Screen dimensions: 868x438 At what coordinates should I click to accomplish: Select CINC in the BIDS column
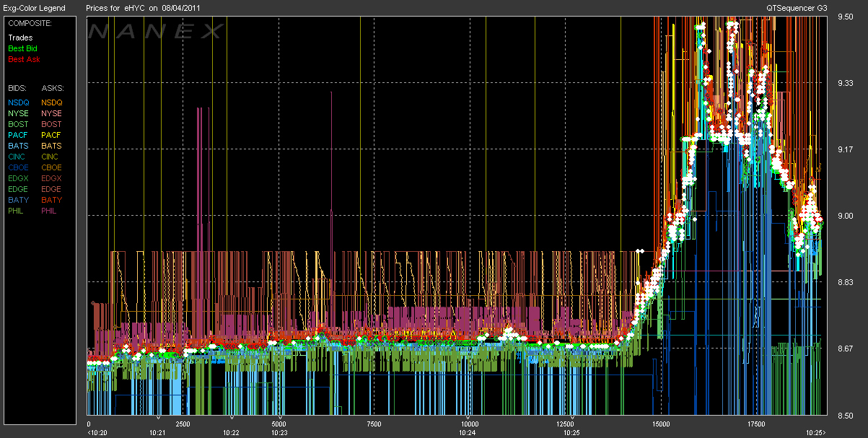[17, 157]
